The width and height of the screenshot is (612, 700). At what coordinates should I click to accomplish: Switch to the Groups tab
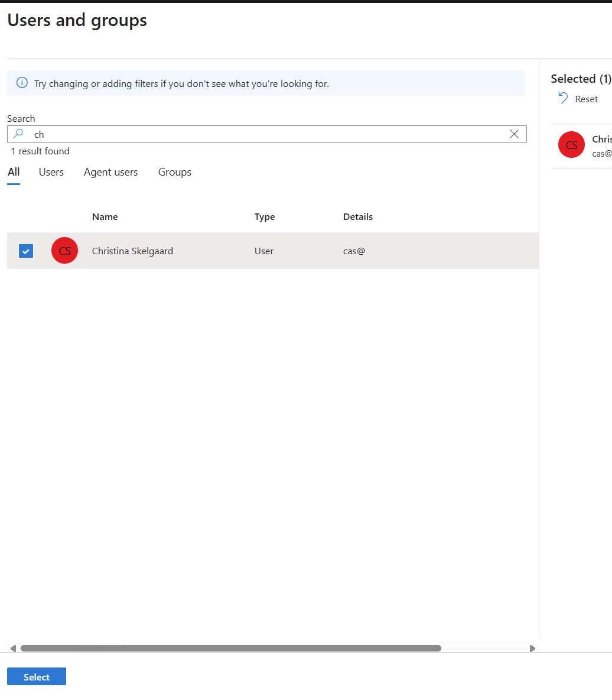tap(175, 172)
